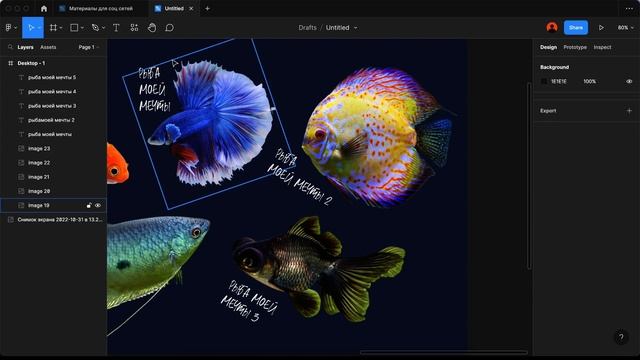Image resolution: width=640 pixels, height=360 pixels.
Task: Click the background hex value field
Action: point(559,81)
